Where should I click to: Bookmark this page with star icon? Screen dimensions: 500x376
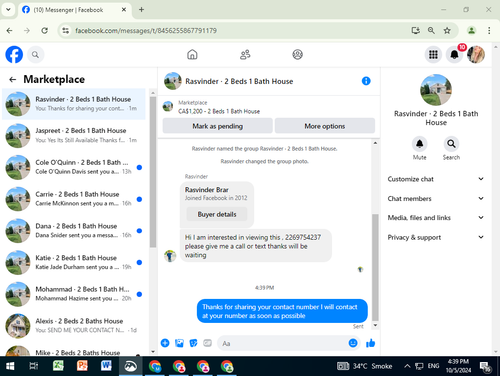click(447, 31)
